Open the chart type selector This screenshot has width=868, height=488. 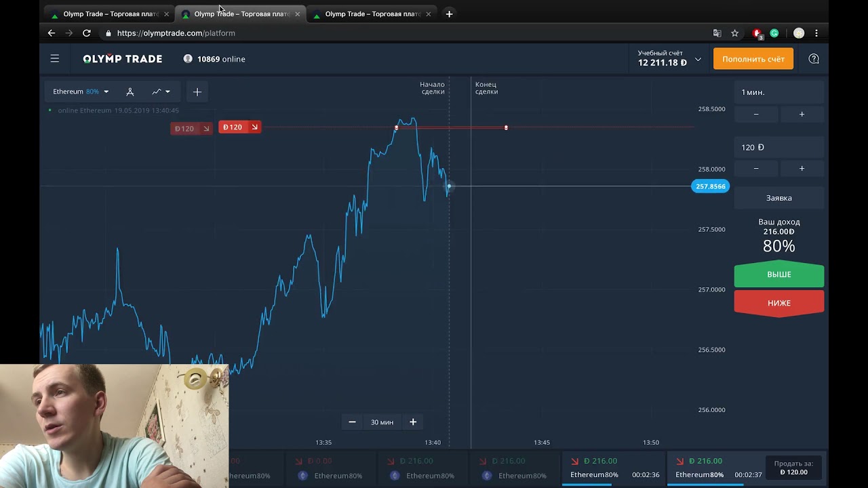[161, 91]
